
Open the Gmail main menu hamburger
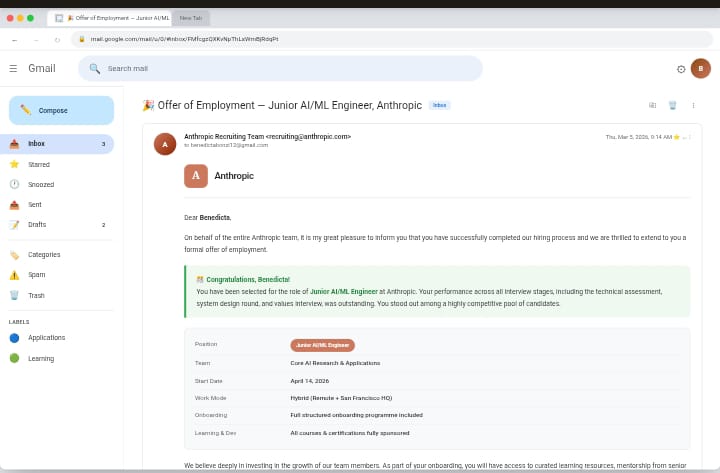point(13,68)
